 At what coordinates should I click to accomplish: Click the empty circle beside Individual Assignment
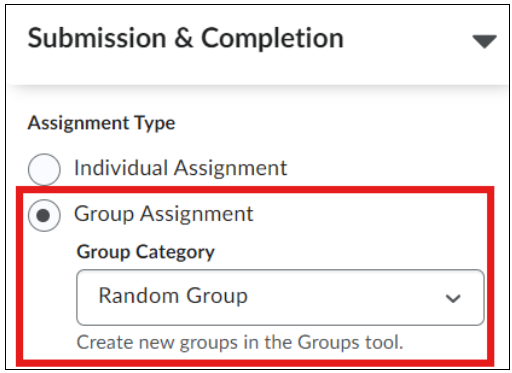[44, 169]
